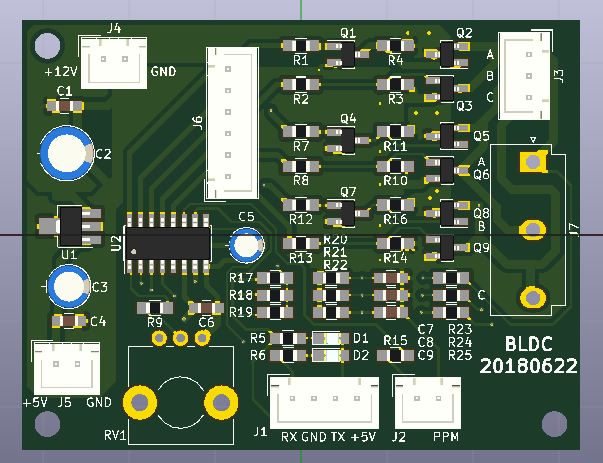The height and width of the screenshot is (463, 603).
Task: Select the J2 PPM connector
Action: [x=428, y=403]
